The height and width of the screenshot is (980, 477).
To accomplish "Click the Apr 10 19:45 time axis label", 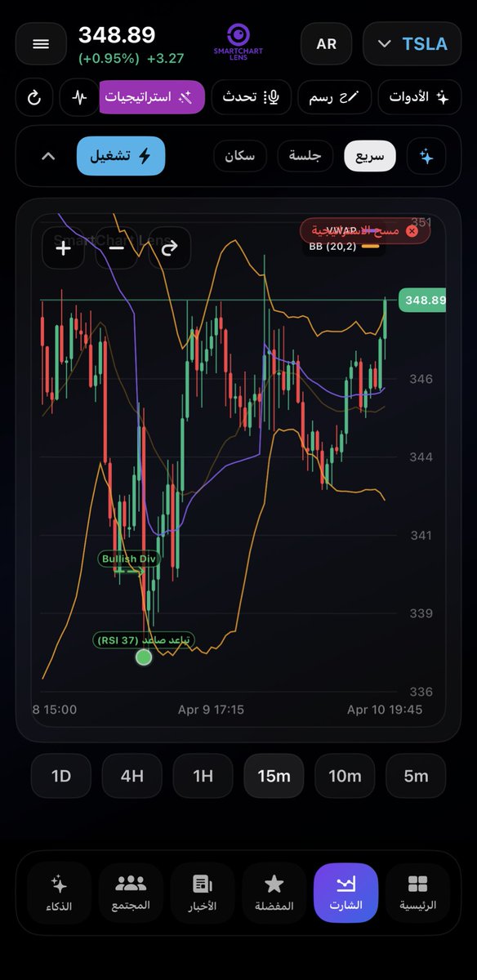I will click(385, 710).
